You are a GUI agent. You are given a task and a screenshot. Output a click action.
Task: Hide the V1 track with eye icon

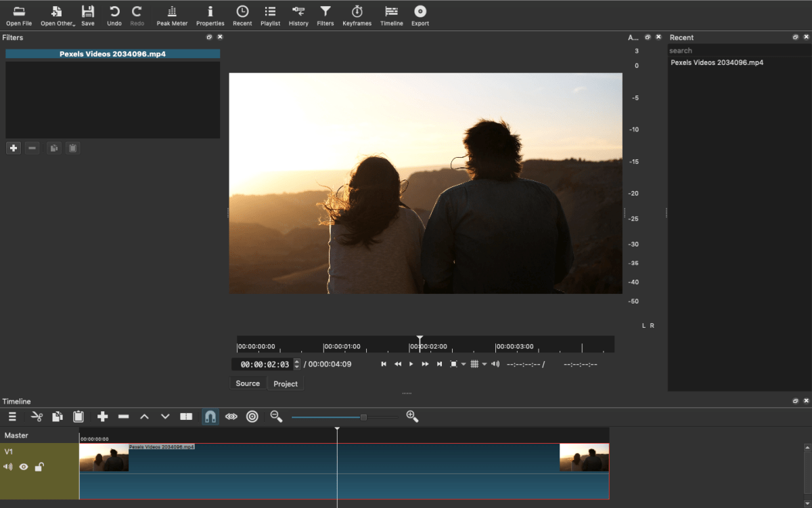pos(24,467)
